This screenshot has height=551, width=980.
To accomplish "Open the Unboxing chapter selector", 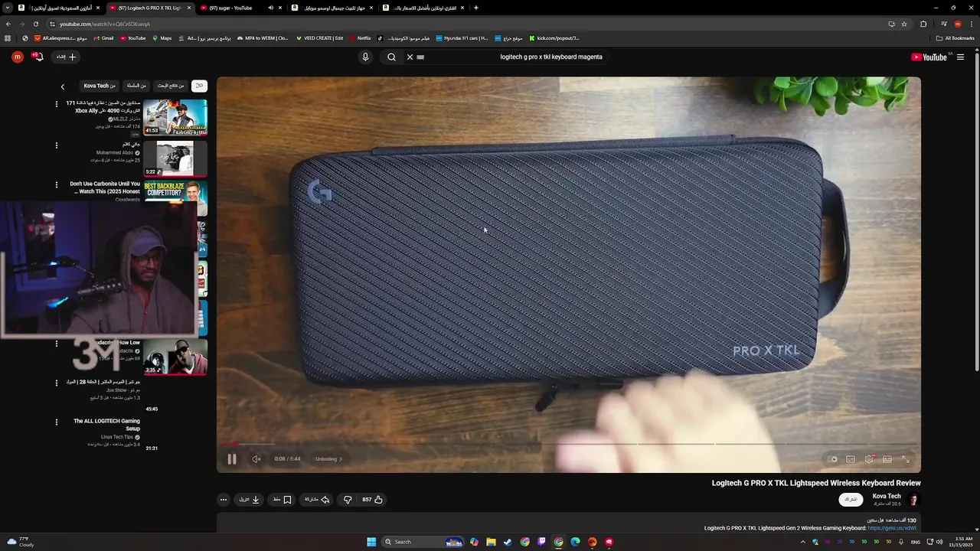I will [328, 459].
